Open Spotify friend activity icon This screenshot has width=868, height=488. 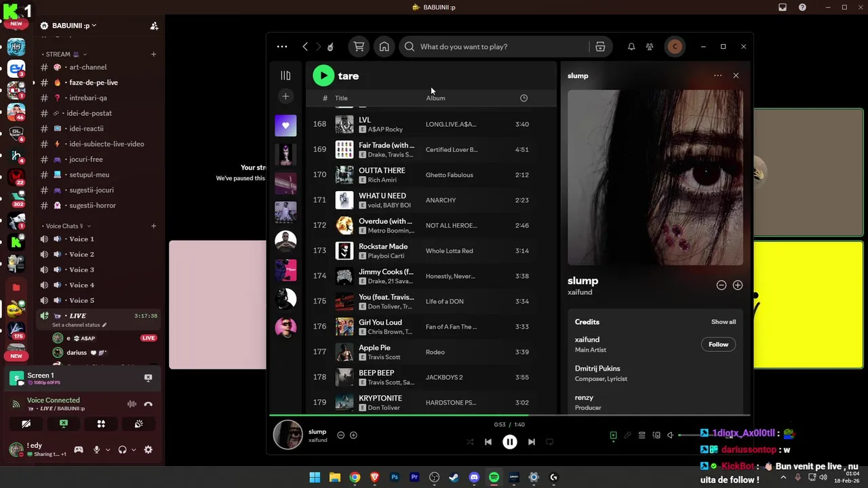[650, 47]
